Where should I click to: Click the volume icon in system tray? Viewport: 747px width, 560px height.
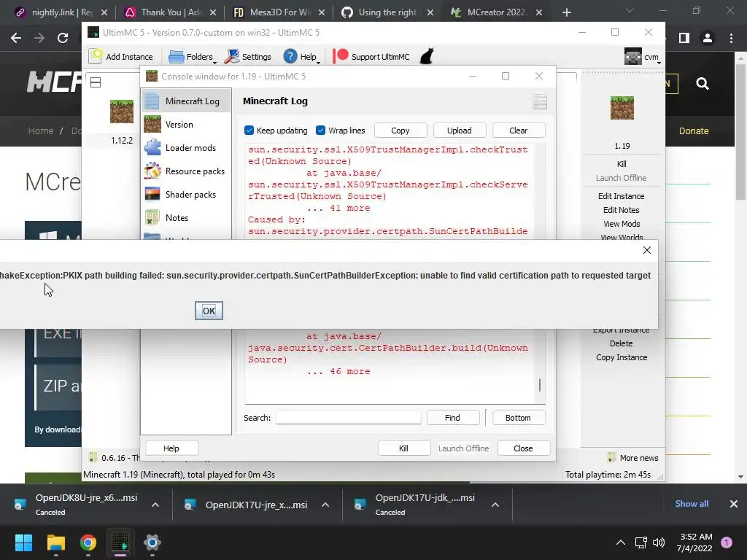coord(659,542)
